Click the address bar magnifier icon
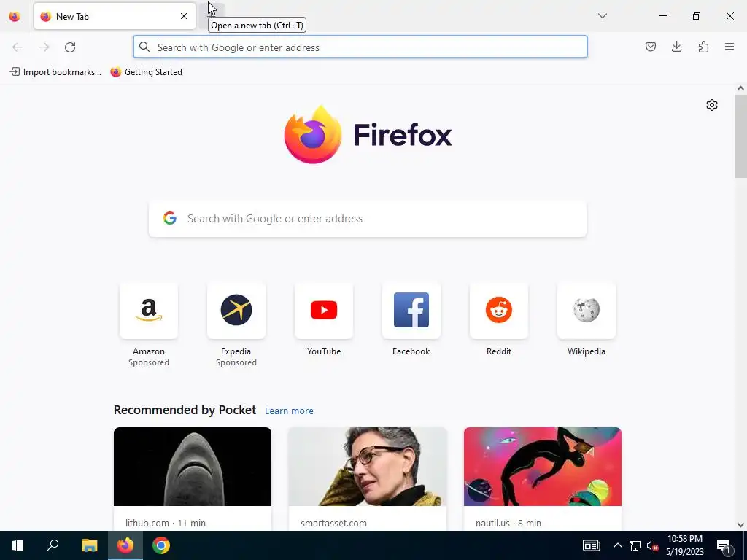Viewport: 747px width, 560px height. coord(144,47)
